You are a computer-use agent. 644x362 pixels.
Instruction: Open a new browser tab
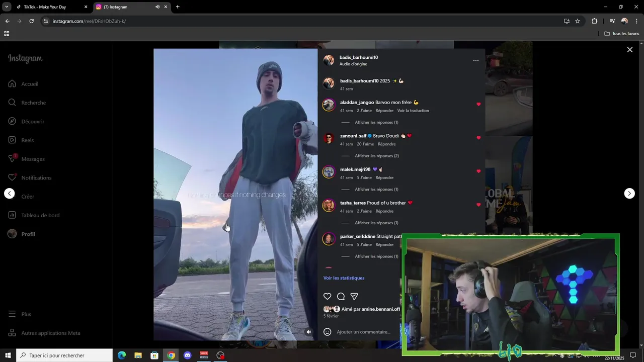pyautogui.click(x=178, y=7)
